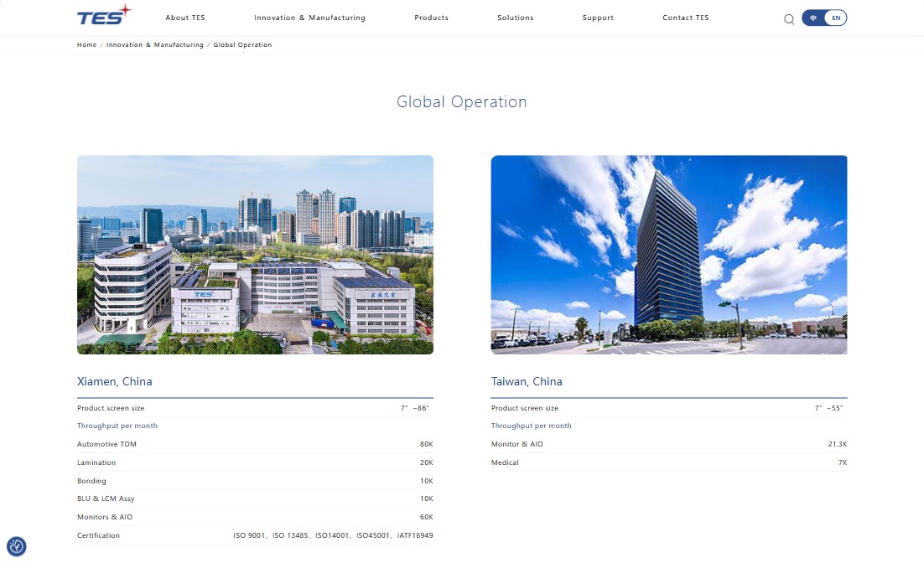Click the Global Operation page title

tap(461, 102)
